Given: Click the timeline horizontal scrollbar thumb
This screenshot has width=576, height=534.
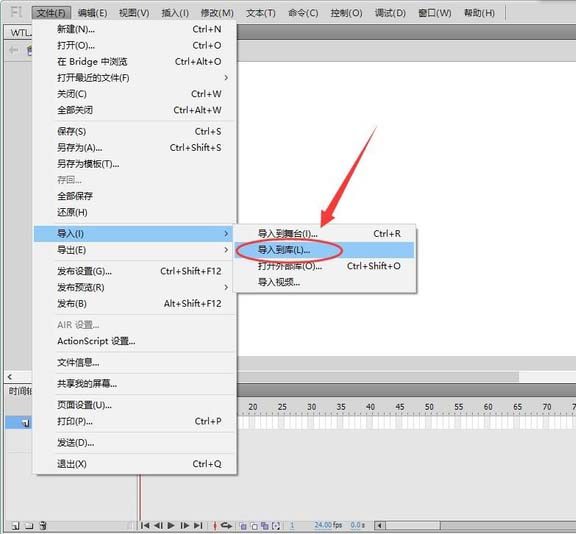Looking at the screenshot, I should click(x=413, y=526).
